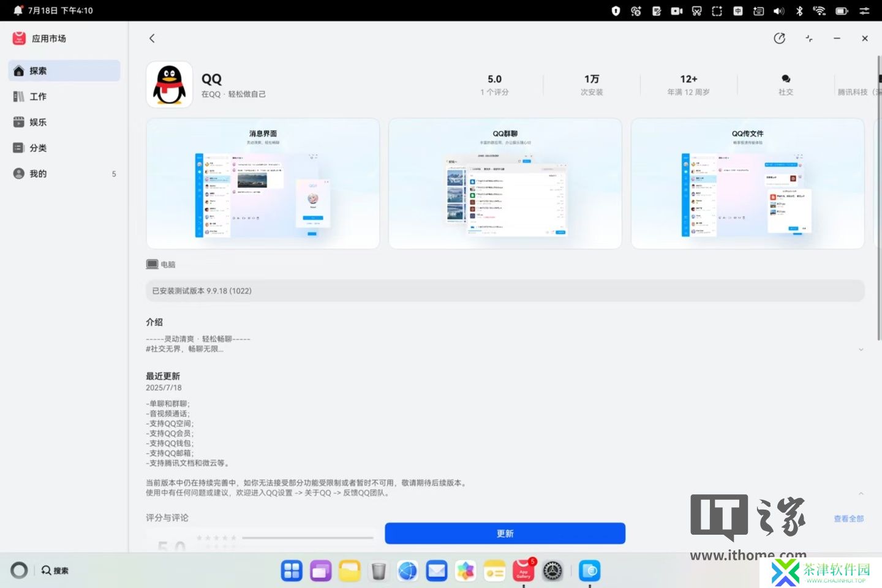This screenshot has width=882, height=588.
Task: Open the notification bell in status bar
Action: (x=18, y=10)
